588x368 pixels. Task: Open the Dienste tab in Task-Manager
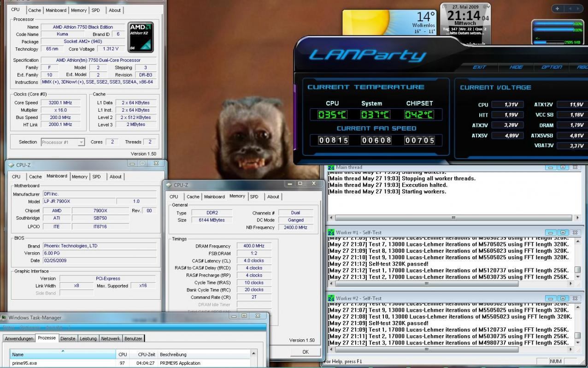point(68,338)
